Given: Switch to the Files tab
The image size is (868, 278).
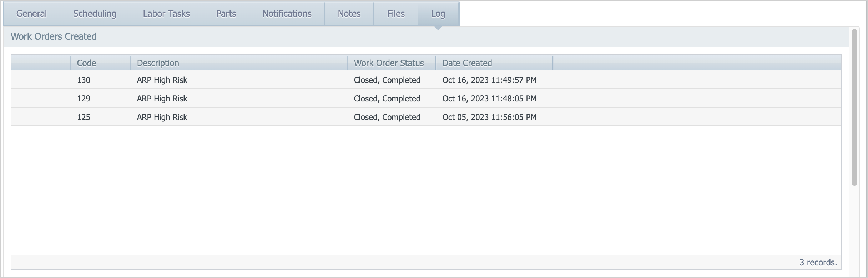Looking at the screenshot, I should pyautogui.click(x=395, y=14).
